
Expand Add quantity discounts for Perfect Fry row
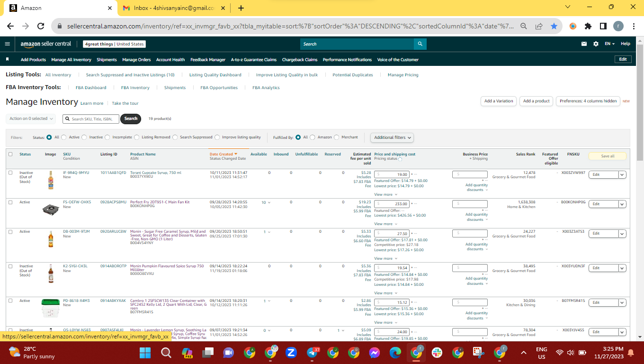[476, 217]
